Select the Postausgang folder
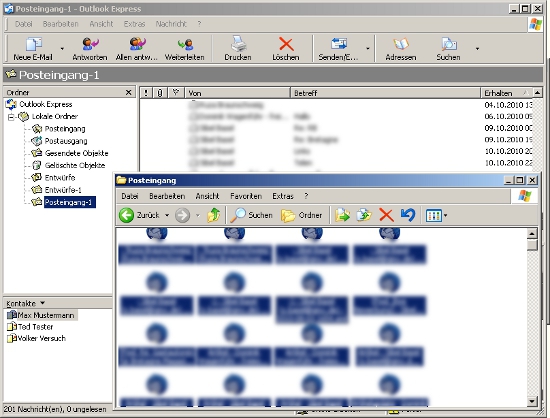Screen dimensions: 550x418 [x=66, y=141]
